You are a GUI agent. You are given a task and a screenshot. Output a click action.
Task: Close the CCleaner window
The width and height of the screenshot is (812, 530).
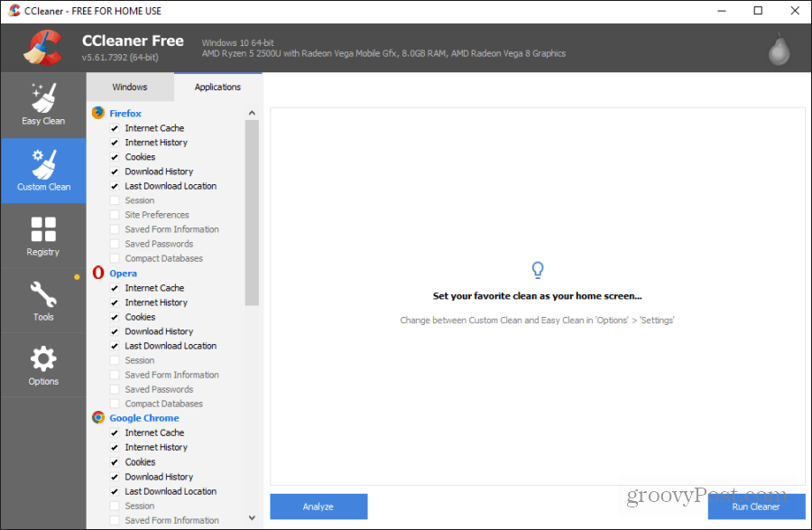click(795, 11)
